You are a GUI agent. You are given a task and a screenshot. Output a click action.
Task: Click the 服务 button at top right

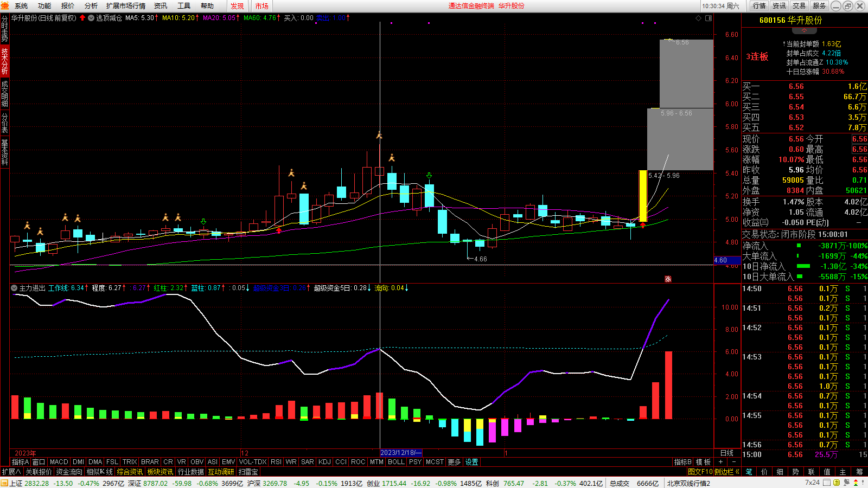tap(819, 6)
